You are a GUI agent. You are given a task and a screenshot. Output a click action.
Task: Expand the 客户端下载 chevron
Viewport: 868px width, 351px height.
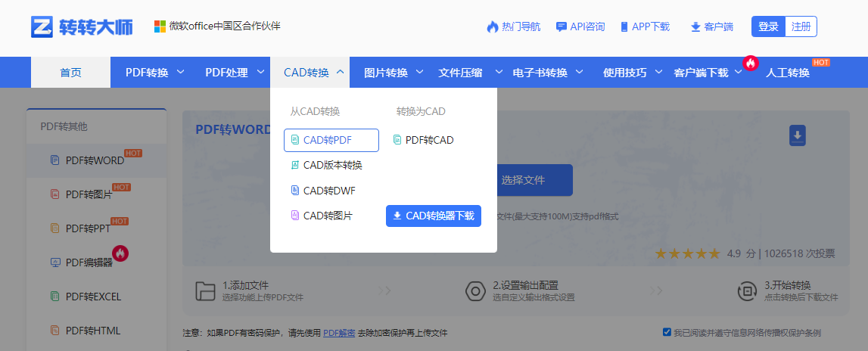tap(739, 72)
